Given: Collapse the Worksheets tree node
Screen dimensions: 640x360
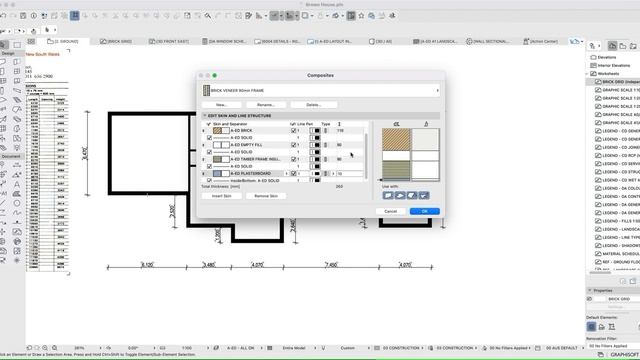Looking at the screenshot, I should (587, 74).
